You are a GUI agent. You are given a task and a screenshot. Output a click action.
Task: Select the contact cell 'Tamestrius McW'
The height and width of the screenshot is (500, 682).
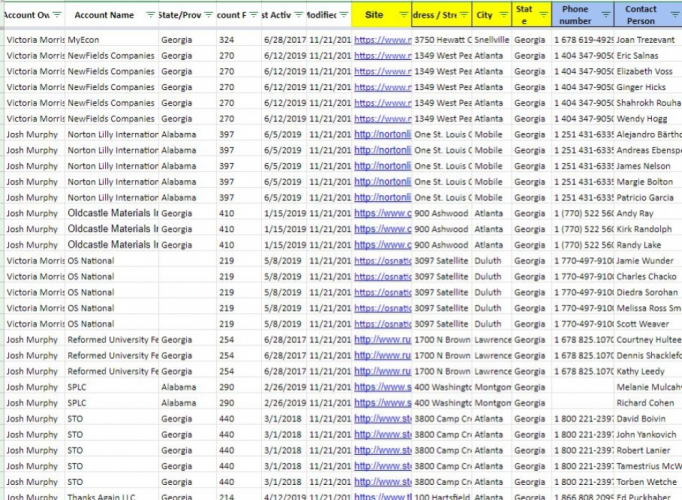[x=648, y=466]
